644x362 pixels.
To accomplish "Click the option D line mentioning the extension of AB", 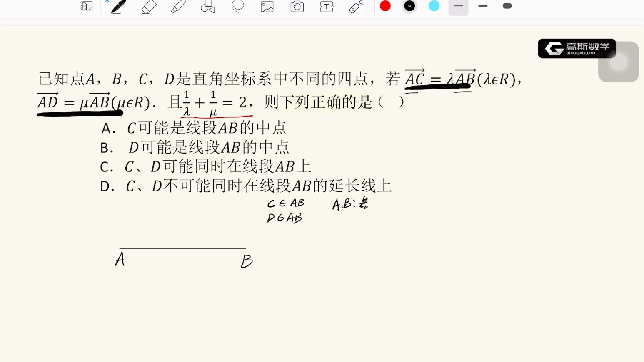I will click(x=246, y=186).
